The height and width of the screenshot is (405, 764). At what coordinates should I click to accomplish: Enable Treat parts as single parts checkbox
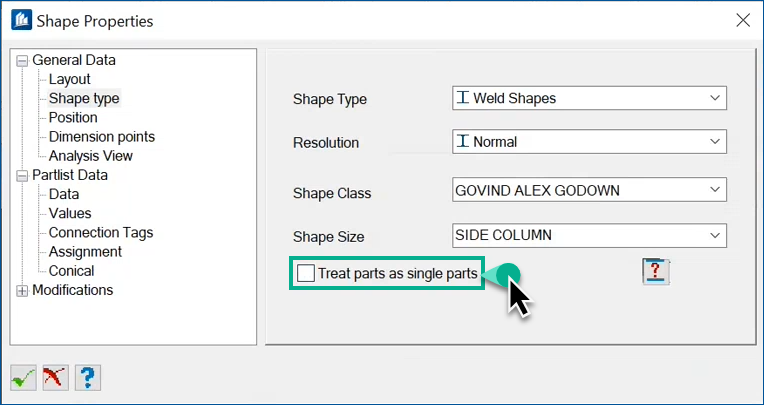305,272
